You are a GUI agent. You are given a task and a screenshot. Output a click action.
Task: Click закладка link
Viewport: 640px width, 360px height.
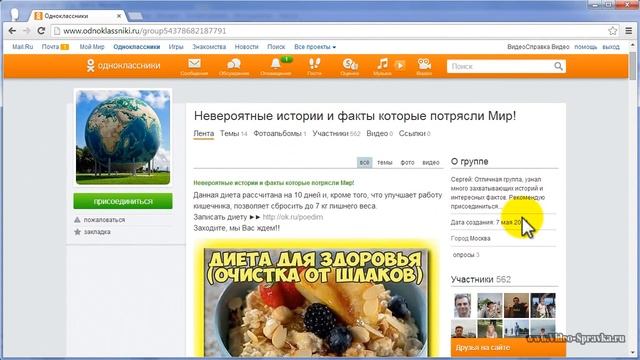click(97, 232)
